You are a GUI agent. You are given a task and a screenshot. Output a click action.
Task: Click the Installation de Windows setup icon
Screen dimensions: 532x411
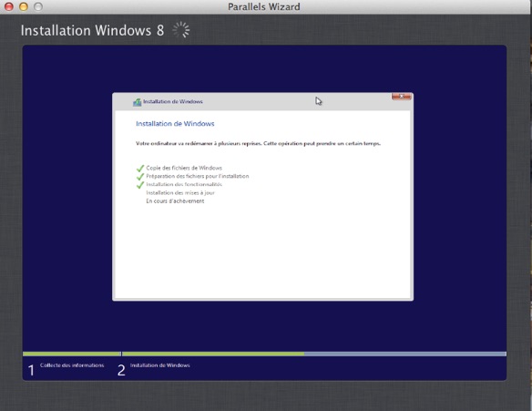(x=137, y=102)
